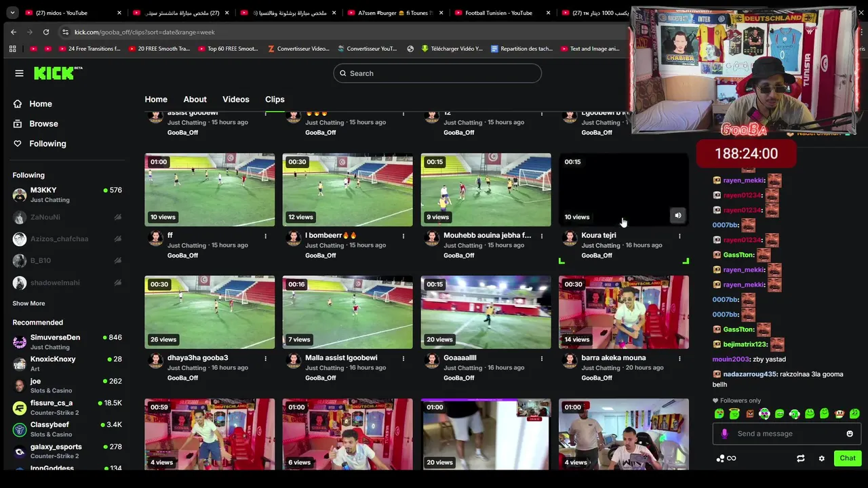Click the KICK logo
868x488 pixels.
[x=58, y=73]
